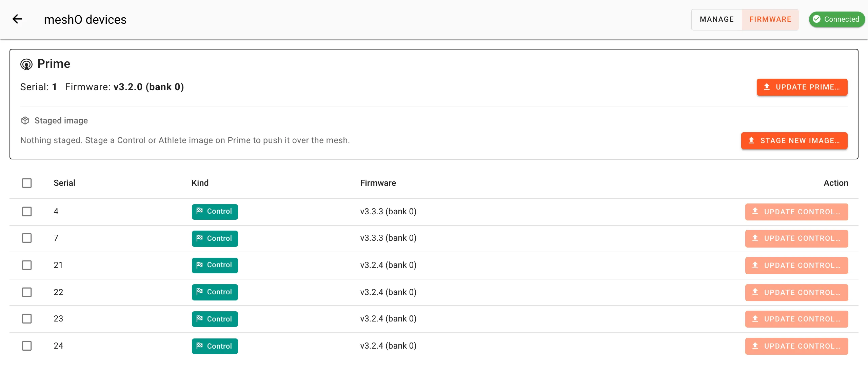Click the Control badge for serial 22

(215, 292)
